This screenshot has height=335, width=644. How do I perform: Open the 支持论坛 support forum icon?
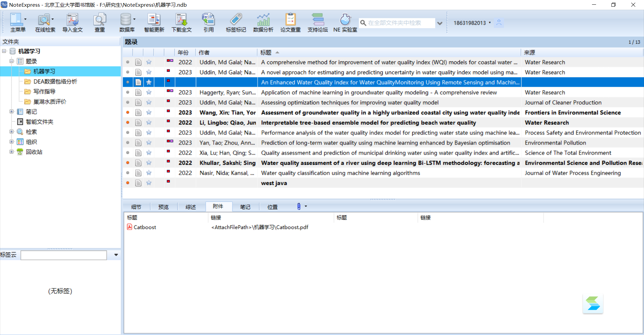318,19
